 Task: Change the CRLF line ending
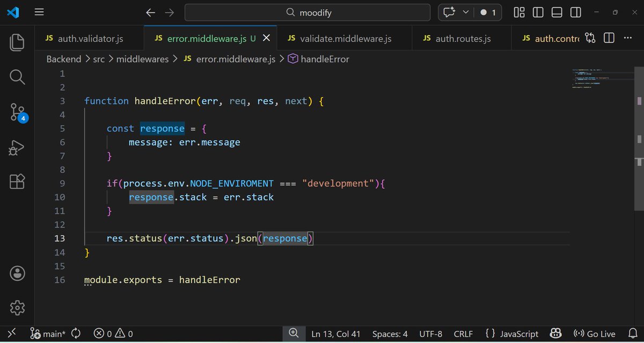463,334
